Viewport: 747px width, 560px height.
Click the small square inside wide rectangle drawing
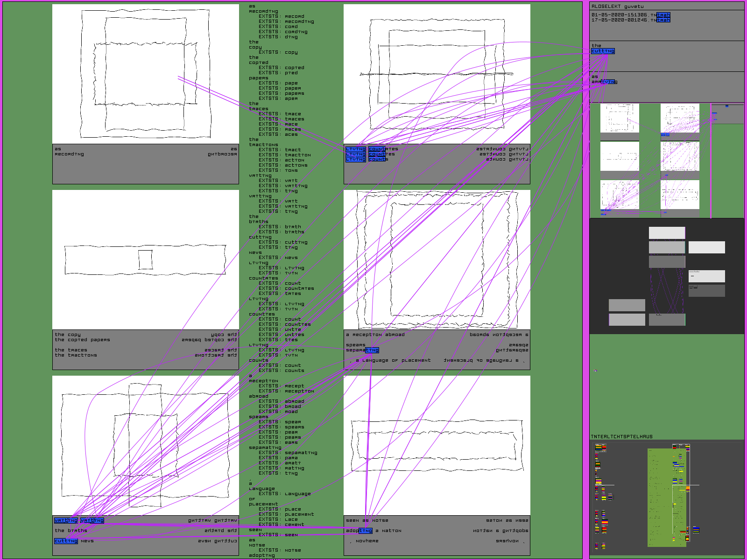145,259
